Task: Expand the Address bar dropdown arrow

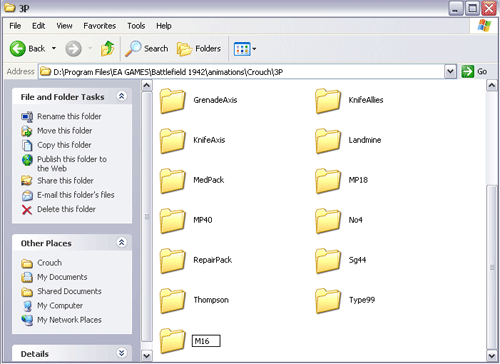Action: pyautogui.click(x=450, y=71)
